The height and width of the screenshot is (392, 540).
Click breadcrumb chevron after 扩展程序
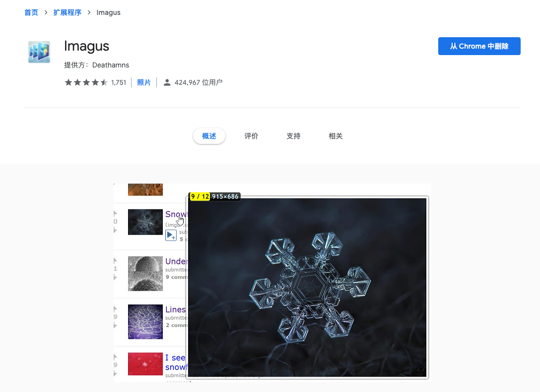89,12
